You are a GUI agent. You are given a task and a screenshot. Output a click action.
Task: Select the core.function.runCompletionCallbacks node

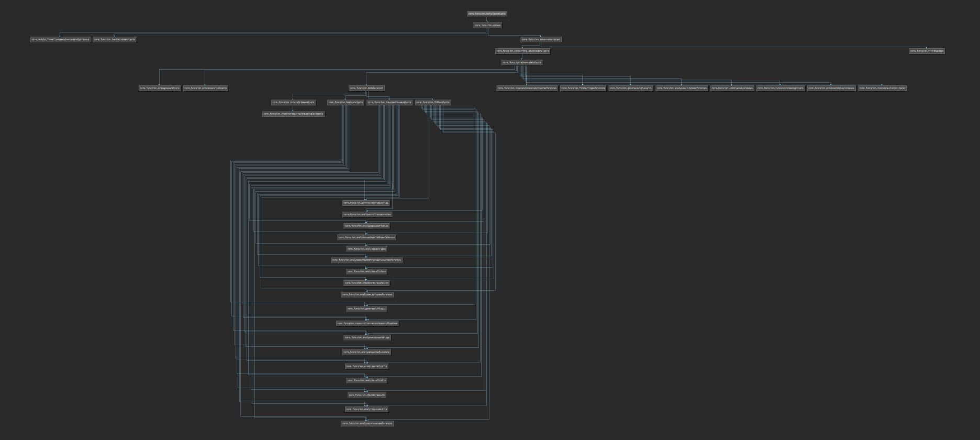(x=882, y=88)
